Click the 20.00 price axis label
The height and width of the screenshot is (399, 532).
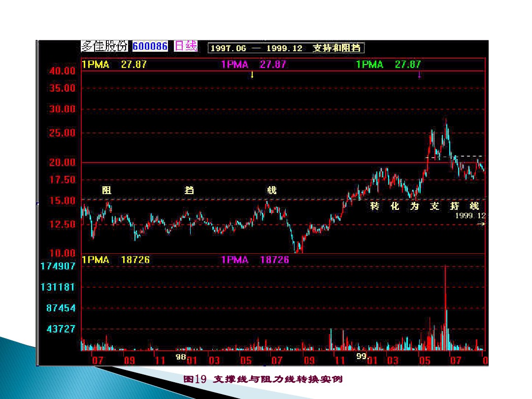click(63, 162)
